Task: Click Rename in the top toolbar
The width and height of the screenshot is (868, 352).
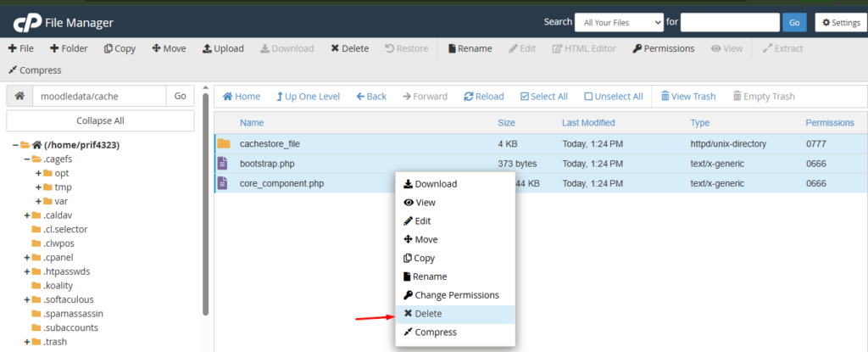Action: point(470,49)
